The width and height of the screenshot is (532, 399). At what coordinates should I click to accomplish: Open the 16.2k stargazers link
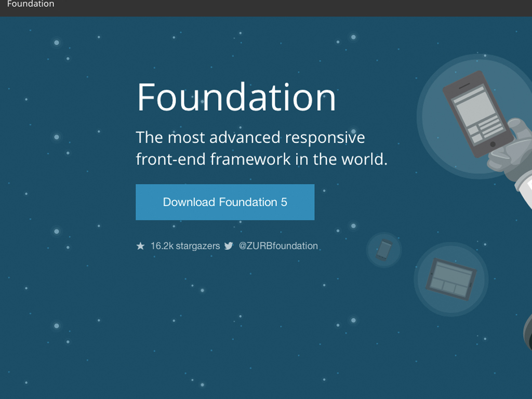185,246
